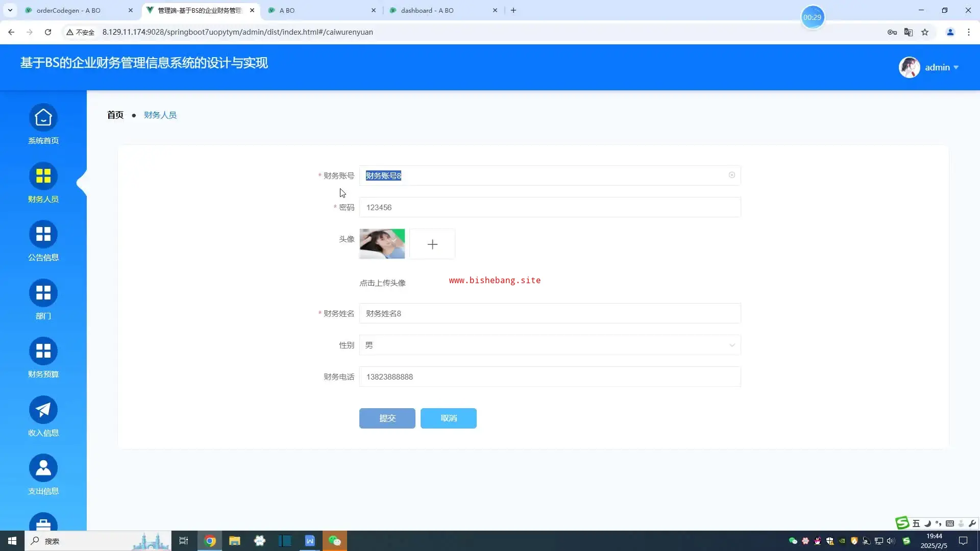Image resolution: width=980 pixels, height=551 pixels.
Task: Submit the form with 提交 button
Action: click(x=387, y=418)
